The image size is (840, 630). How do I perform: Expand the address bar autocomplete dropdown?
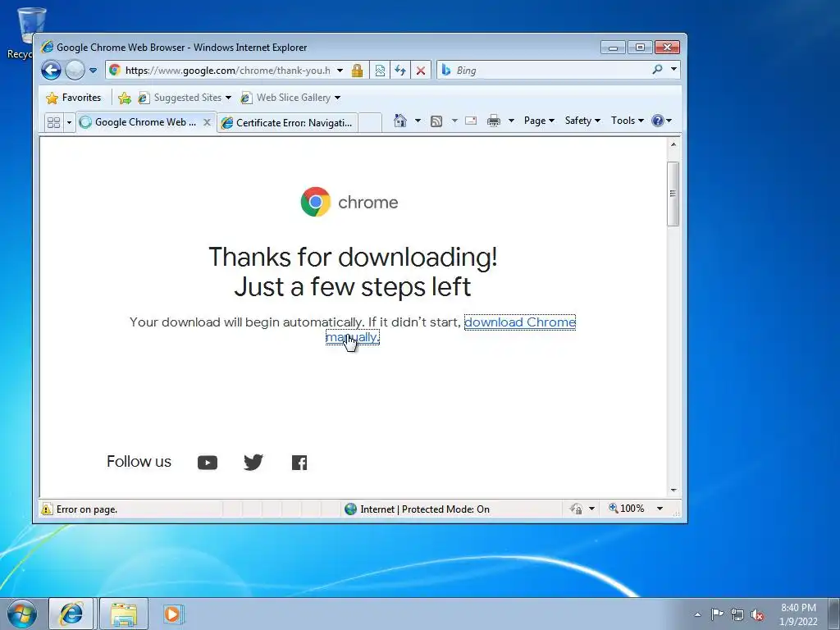[340, 71]
